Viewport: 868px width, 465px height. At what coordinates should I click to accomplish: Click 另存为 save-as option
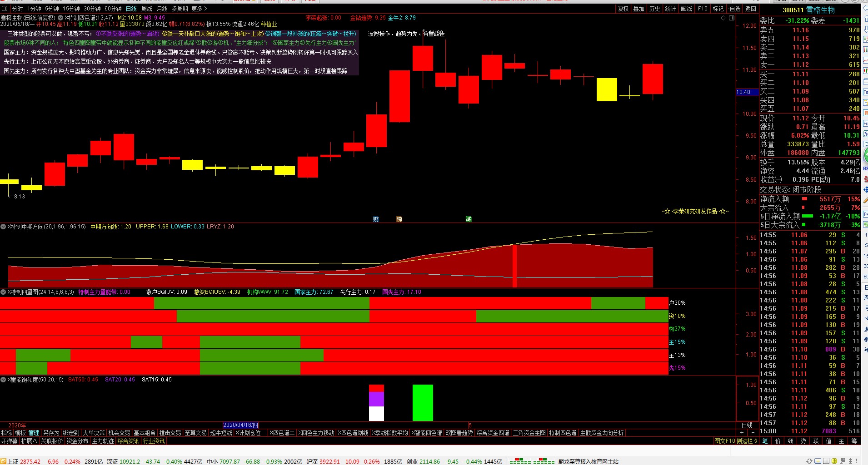pos(51,433)
